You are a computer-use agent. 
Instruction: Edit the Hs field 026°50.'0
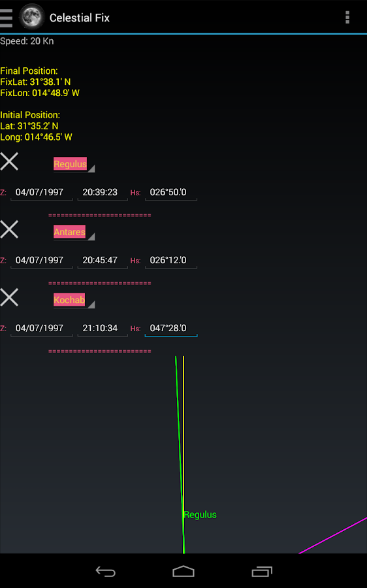[171, 192]
